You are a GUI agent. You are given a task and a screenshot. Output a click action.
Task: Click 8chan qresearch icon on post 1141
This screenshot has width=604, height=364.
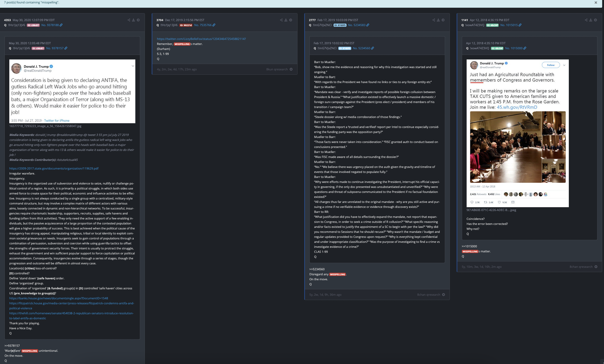596,267
